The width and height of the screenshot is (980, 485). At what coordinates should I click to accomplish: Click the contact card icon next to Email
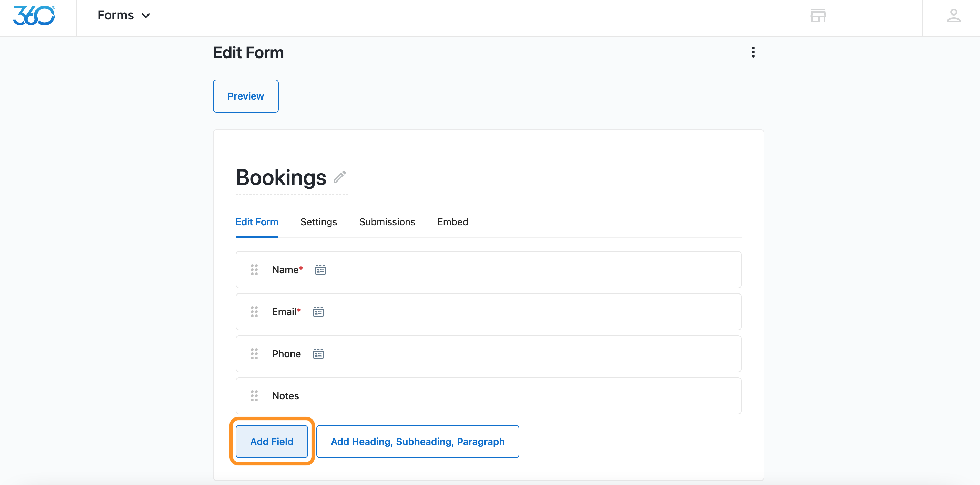click(x=318, y=312)
